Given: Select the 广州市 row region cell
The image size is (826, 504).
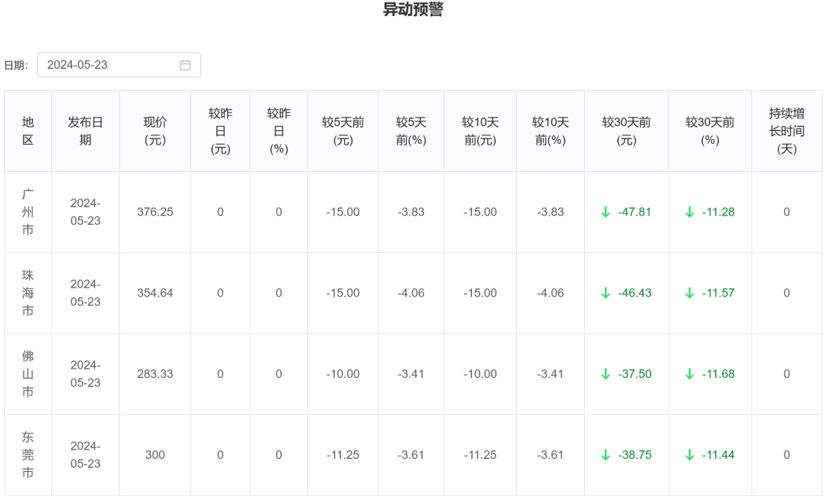Looking at the screenshot, I should tap(28, 212).
